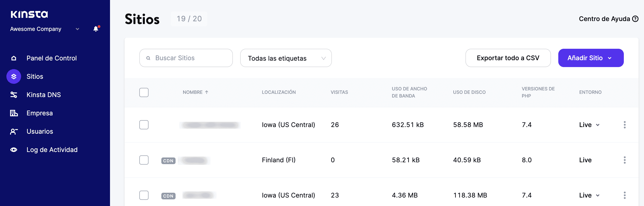Screen dimensions: 644x206
Task: Click the Kinsta logo
Action: 29,14
